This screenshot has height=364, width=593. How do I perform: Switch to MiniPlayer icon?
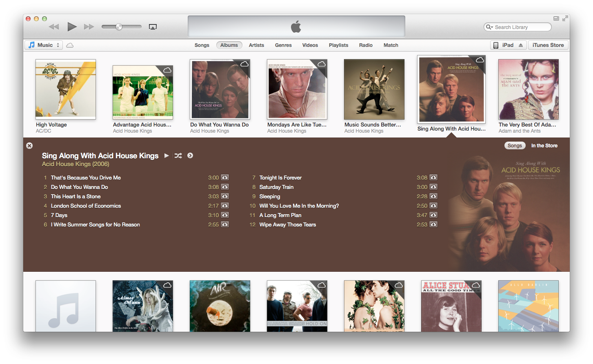pos(556,18)
